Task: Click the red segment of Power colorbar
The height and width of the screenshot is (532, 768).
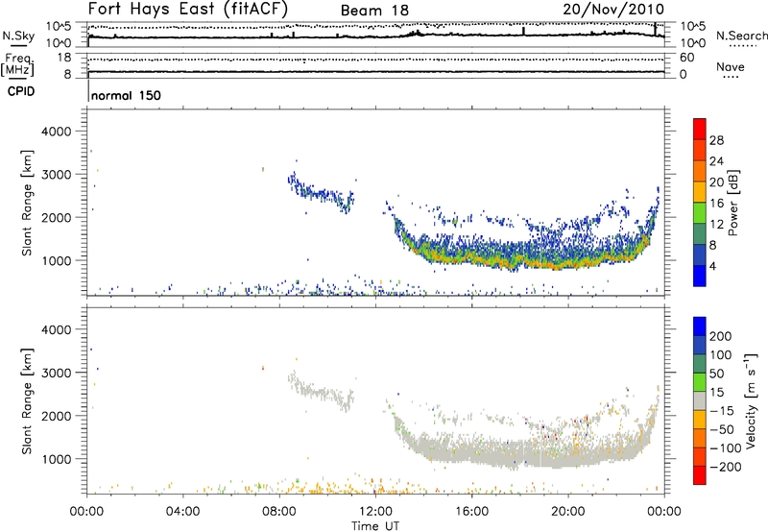Action: pyautogui.click(x=700, y=129)
